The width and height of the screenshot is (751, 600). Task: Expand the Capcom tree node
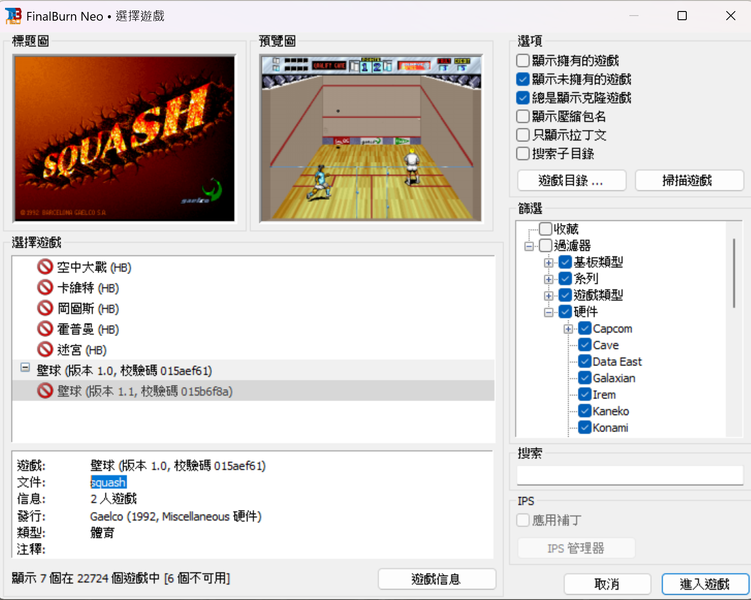point(568,329)
